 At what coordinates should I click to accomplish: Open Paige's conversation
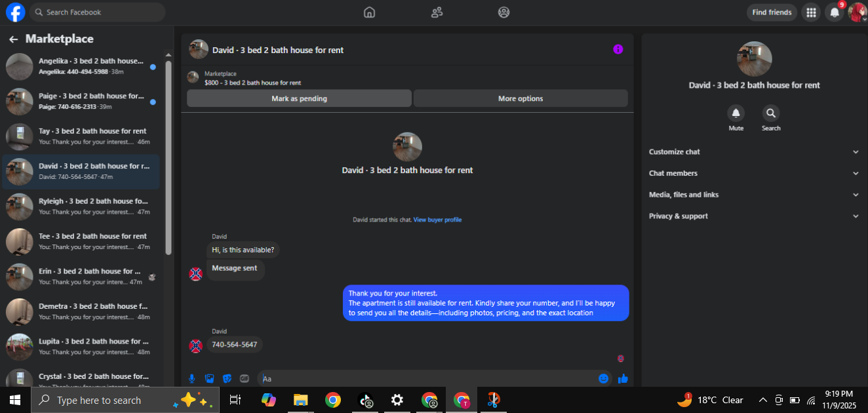[x=81, y=102]
